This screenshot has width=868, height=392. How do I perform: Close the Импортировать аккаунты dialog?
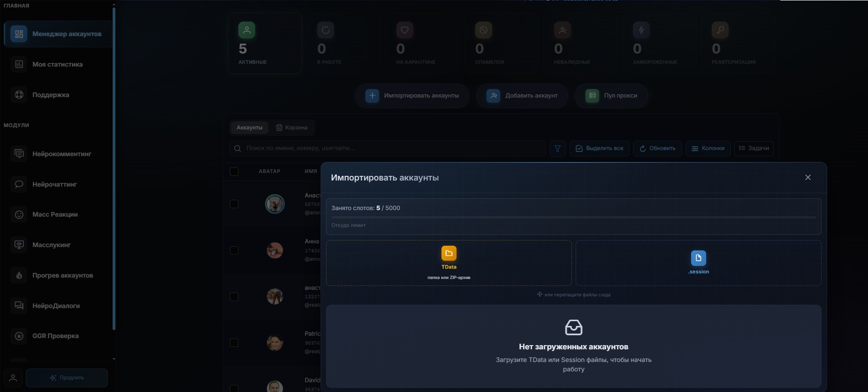[808, 177]
